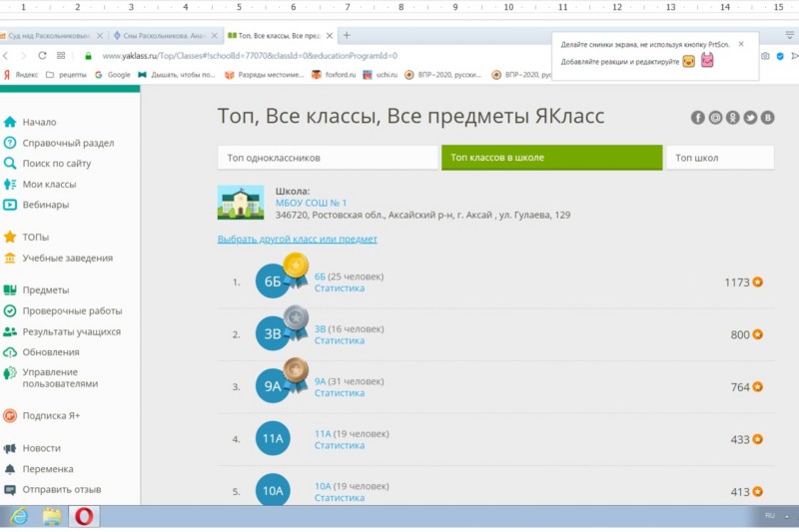Viewport: 799px width, 532px height.
Task: Switch to Топ школ tab
Action: click(720, 158)
